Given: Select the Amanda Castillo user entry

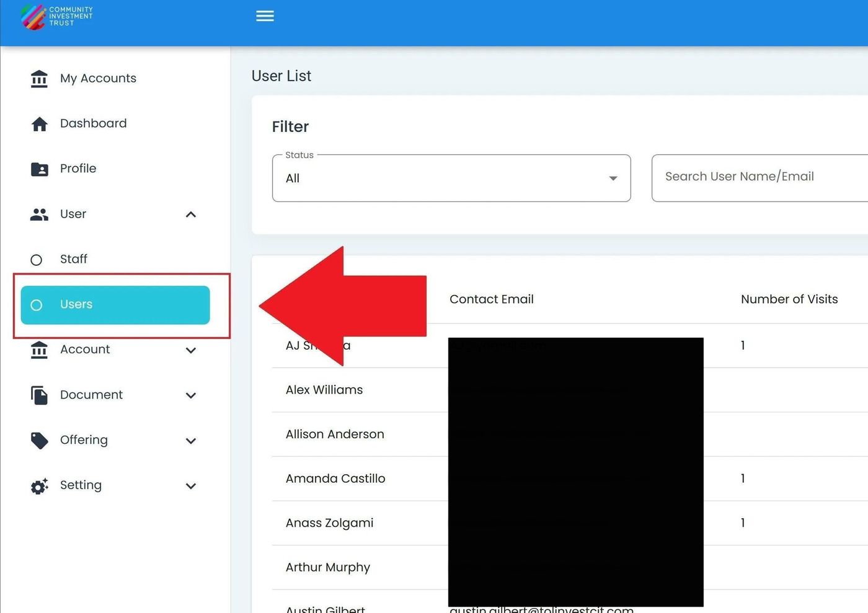Looking at the screenshot, I should click(335, 478).
